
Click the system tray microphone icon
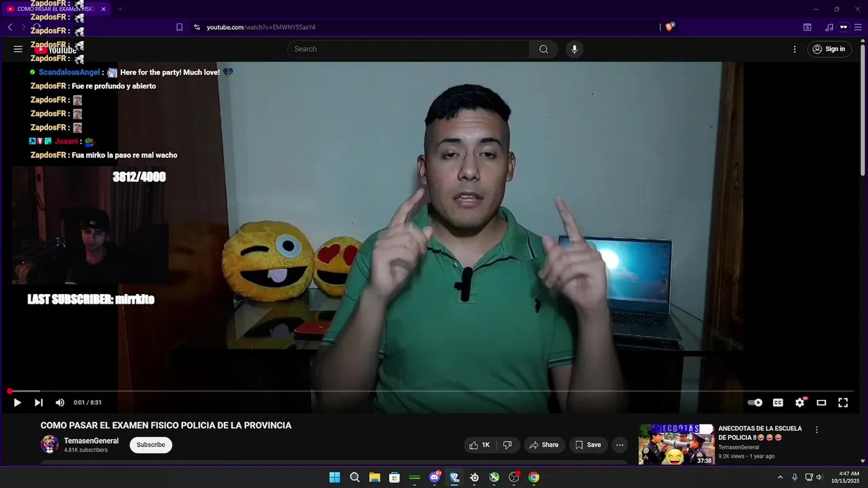[x=795, y=477]
